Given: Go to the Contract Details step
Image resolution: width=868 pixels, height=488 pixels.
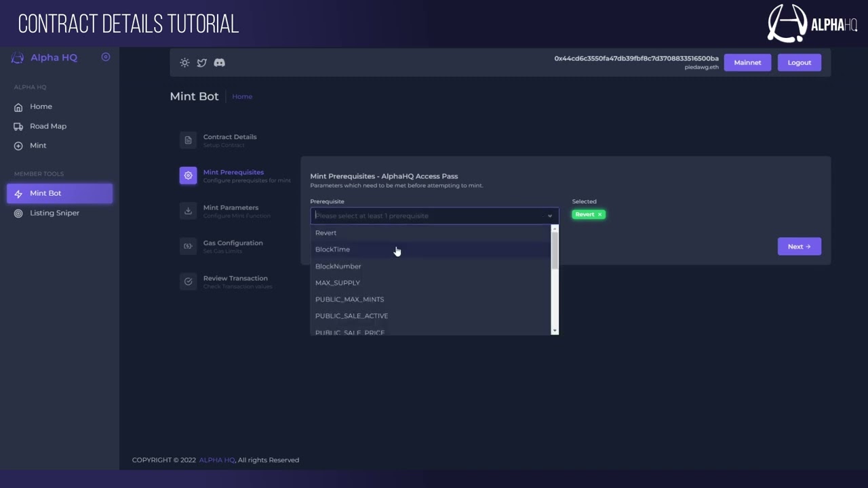Looking at the screenshot, I should (x=230, y=140).
